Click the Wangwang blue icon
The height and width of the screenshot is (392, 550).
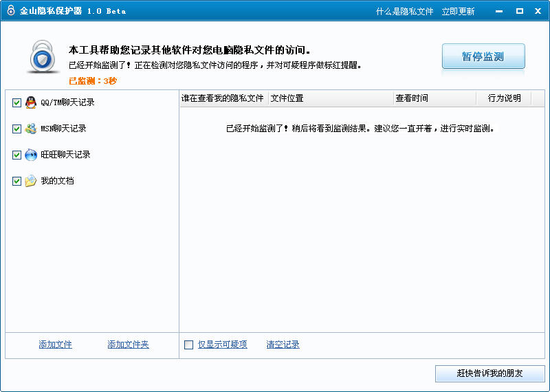[31, 155]
